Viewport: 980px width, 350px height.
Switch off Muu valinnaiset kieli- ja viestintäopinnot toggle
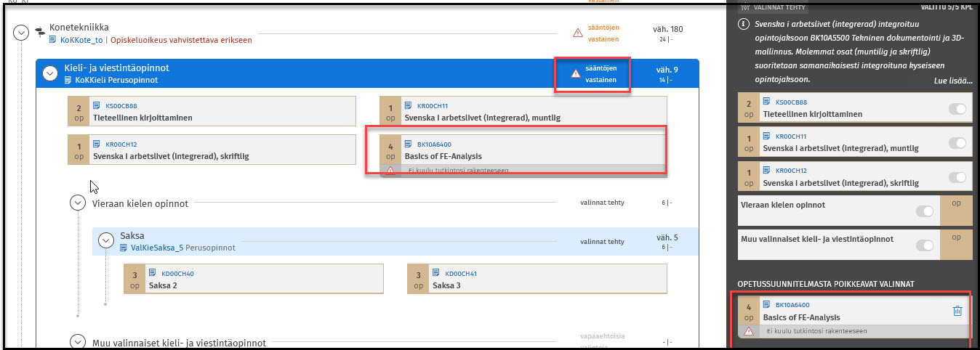pos(925,245)
